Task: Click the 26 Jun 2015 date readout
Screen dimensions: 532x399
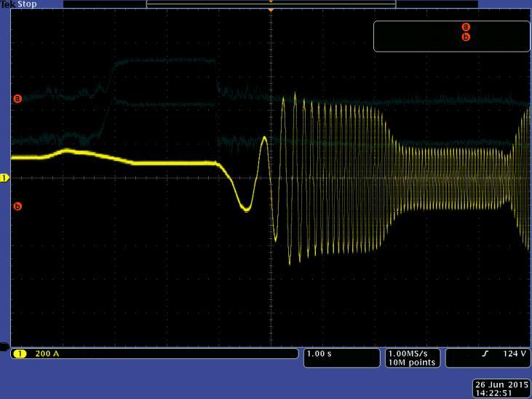Action: click(x=502, y=384)
